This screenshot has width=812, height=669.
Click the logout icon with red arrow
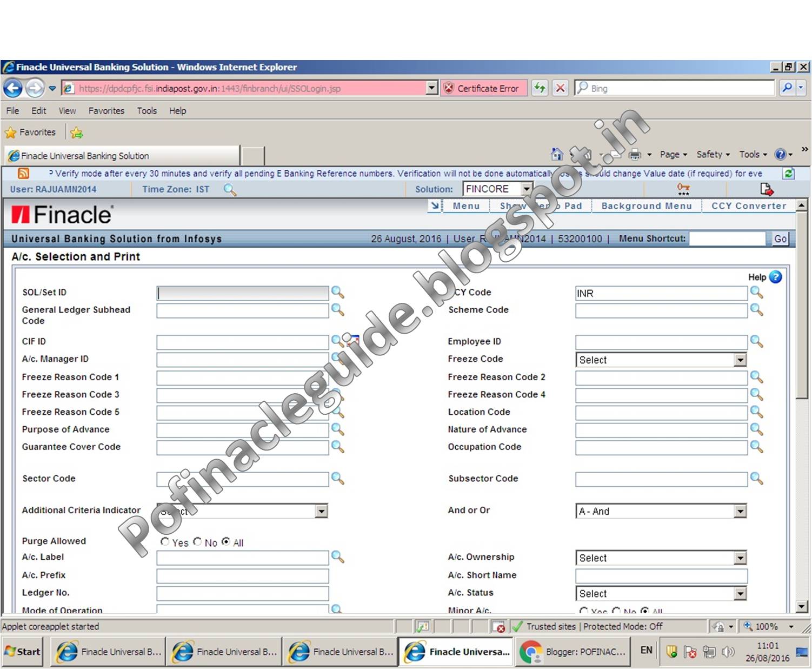[767, 189]
